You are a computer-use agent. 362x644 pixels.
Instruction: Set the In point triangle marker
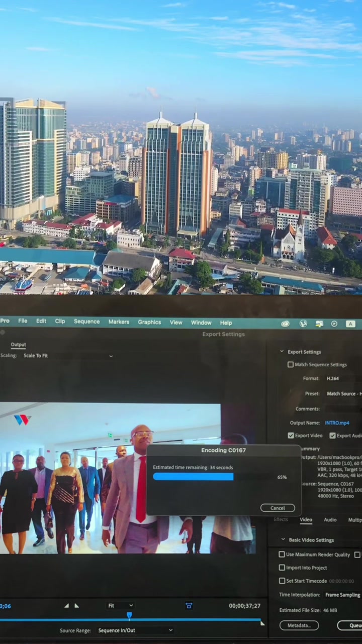coord(66,605)
